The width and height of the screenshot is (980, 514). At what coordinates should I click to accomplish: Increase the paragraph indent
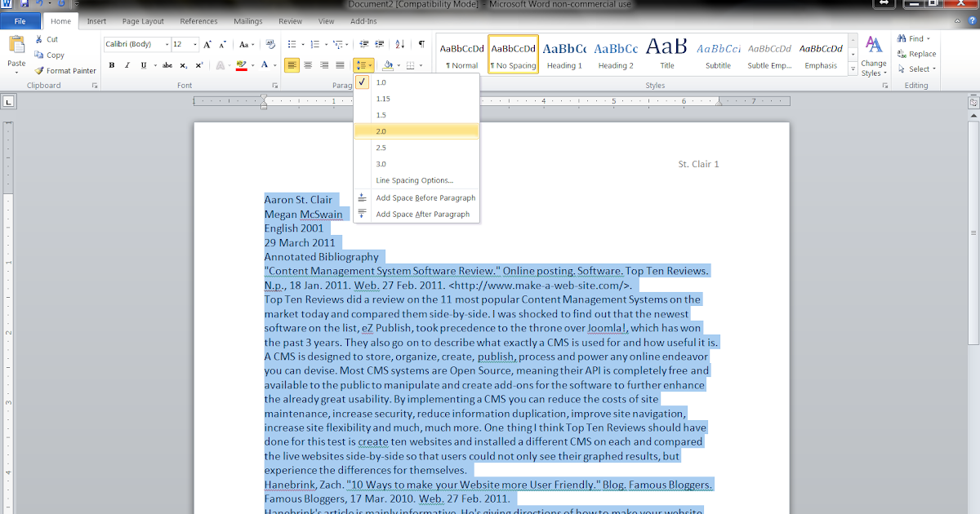click(380, 44)
